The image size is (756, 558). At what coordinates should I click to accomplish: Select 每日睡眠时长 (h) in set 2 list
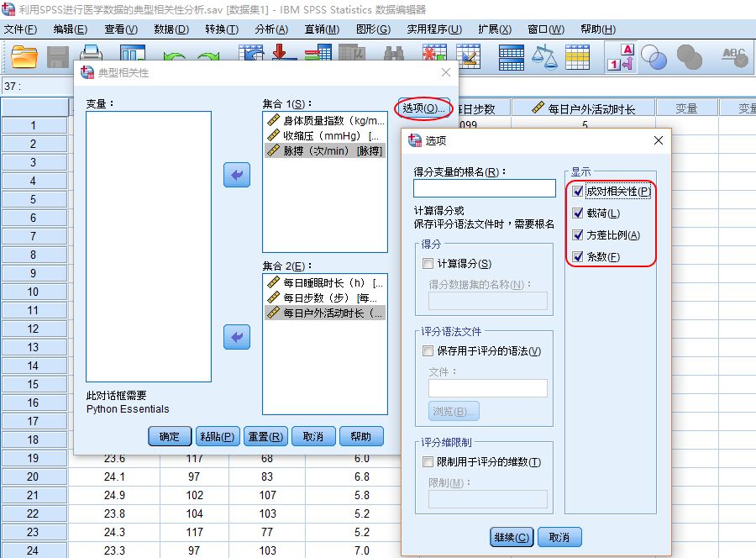(325, 282)
